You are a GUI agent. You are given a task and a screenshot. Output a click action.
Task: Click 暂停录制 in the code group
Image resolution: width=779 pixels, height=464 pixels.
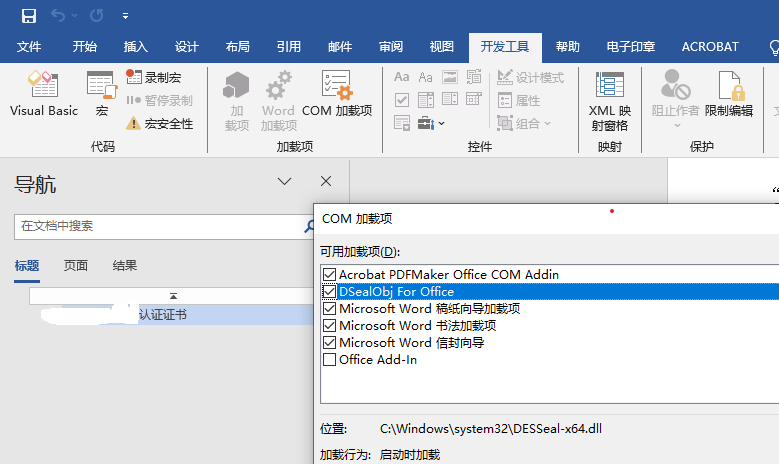coord(159,100)
